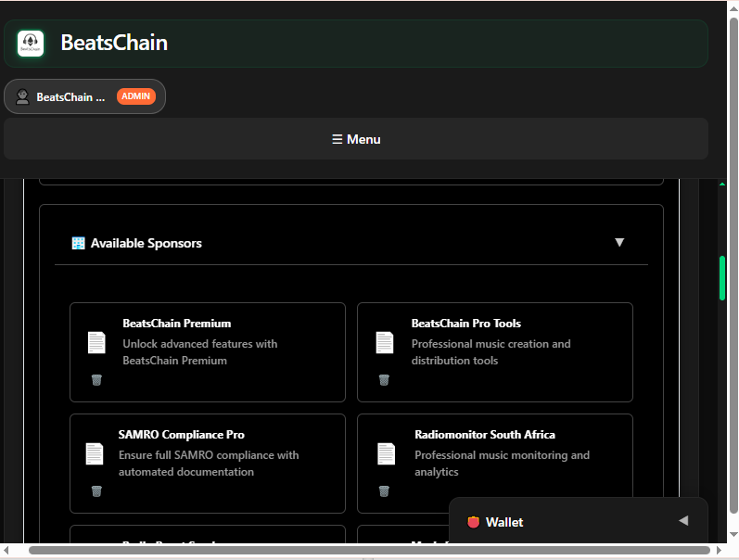The width and height of the screenshot is (739, 560).
Task: Open the hamburger Menu
Action: point(356,139)
